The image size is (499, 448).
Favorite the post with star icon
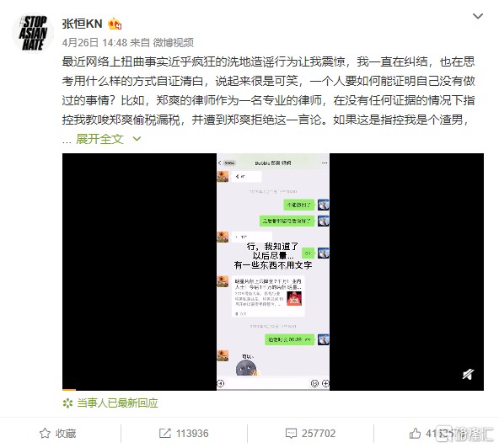coord(45,433)
